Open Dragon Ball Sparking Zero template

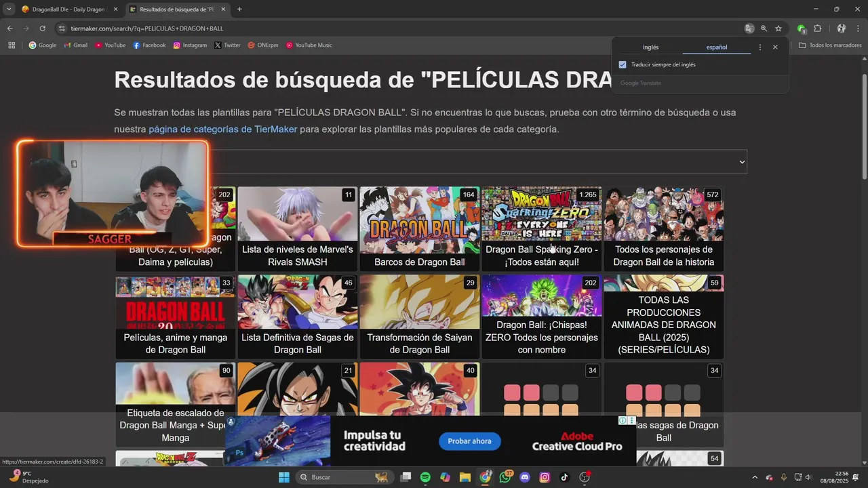click(542, 228)
